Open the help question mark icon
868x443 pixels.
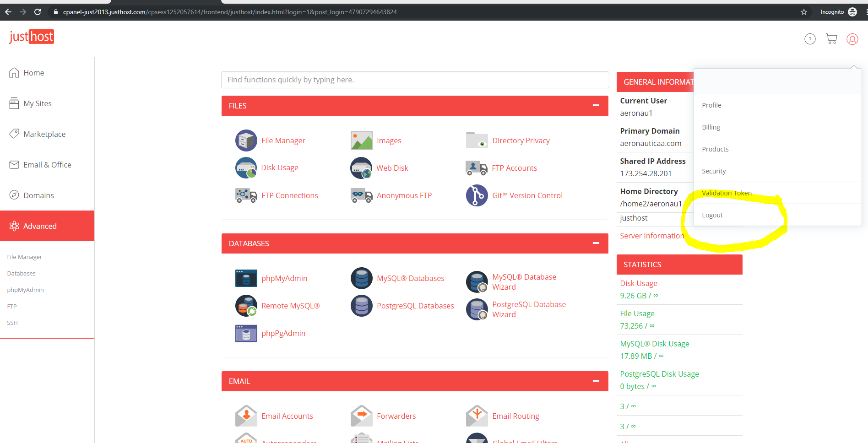coord(810,39)
